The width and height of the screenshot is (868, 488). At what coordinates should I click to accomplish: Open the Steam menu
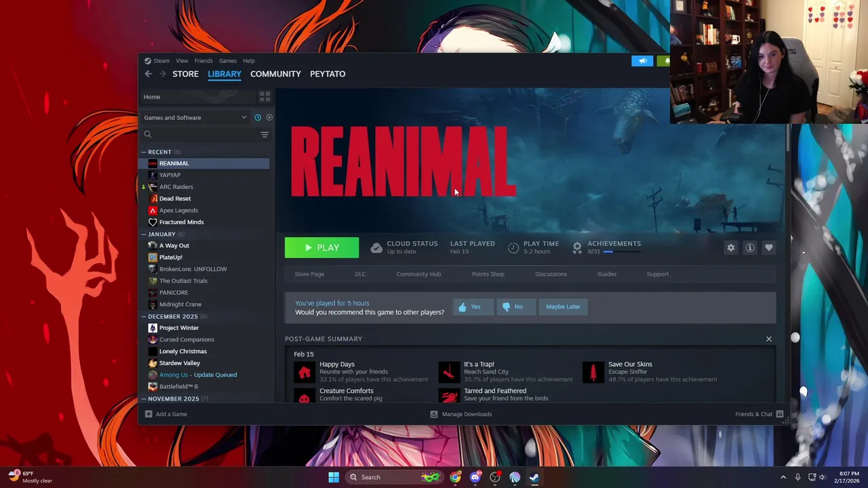pos(161,61)
